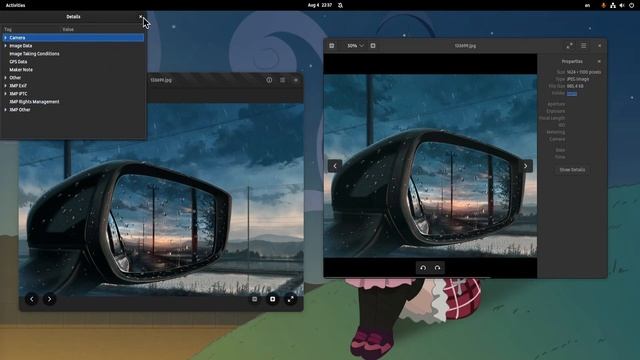This screenshot has width=640, height=360.
Task: Enter fullscreen in left viewer bottom bar
Action: click(x=290, y=299)
